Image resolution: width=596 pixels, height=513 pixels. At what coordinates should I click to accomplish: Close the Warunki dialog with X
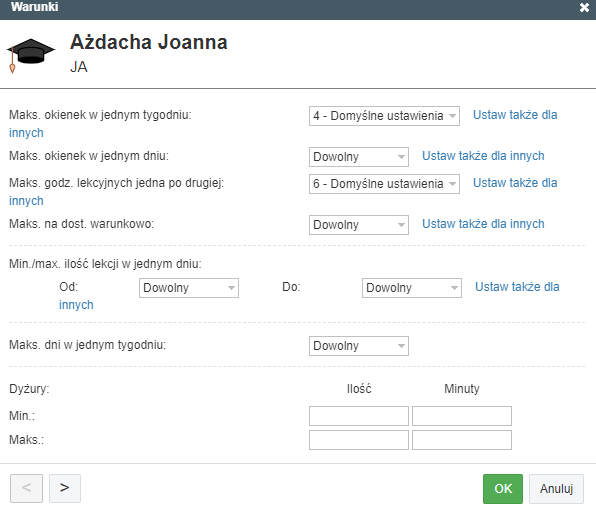click(584, 8)
